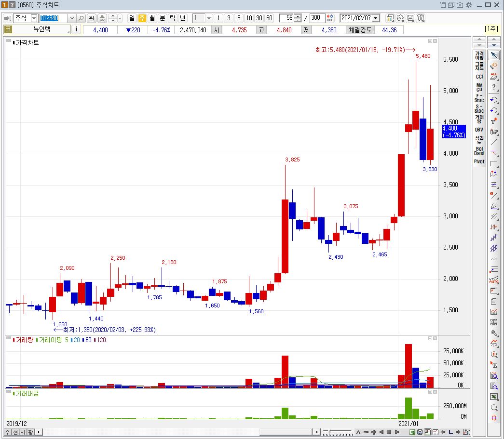Select the text T+ annotation tool
Viewport: 504px width, 439px height.
[x=494, y=121]
